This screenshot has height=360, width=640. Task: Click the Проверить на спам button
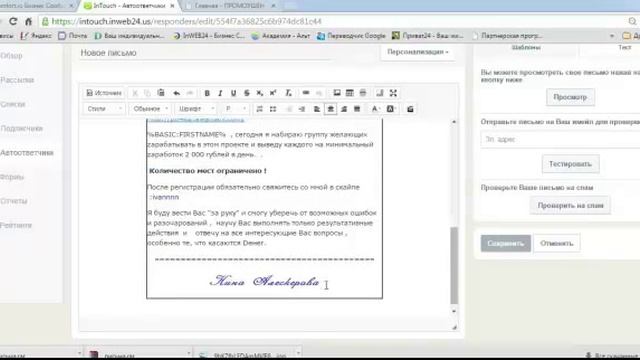[570, 205]
